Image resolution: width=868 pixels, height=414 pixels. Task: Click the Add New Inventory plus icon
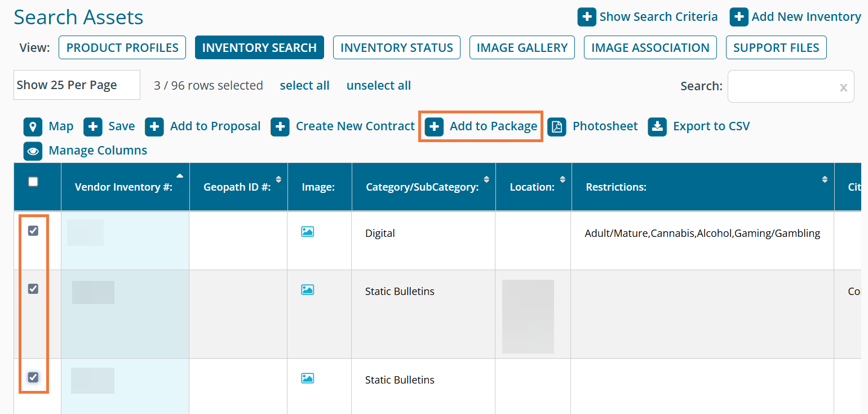point(739,17)
